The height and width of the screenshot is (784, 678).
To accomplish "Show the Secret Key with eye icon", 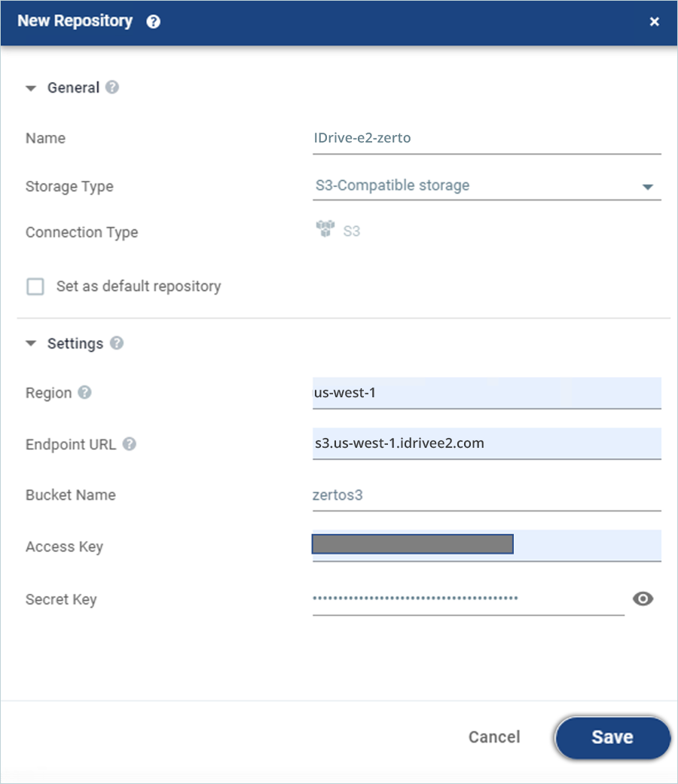I will tap(643, 599).
